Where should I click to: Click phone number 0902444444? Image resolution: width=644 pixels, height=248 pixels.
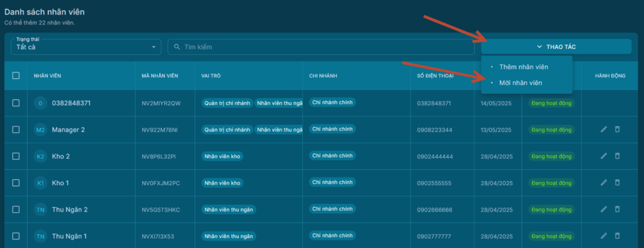(435, 156)
